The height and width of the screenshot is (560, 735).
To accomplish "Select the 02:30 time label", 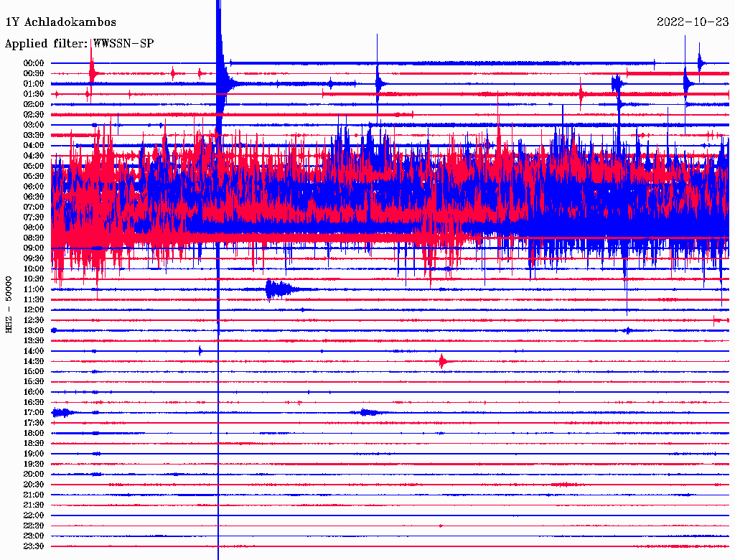I will (34, 115).
